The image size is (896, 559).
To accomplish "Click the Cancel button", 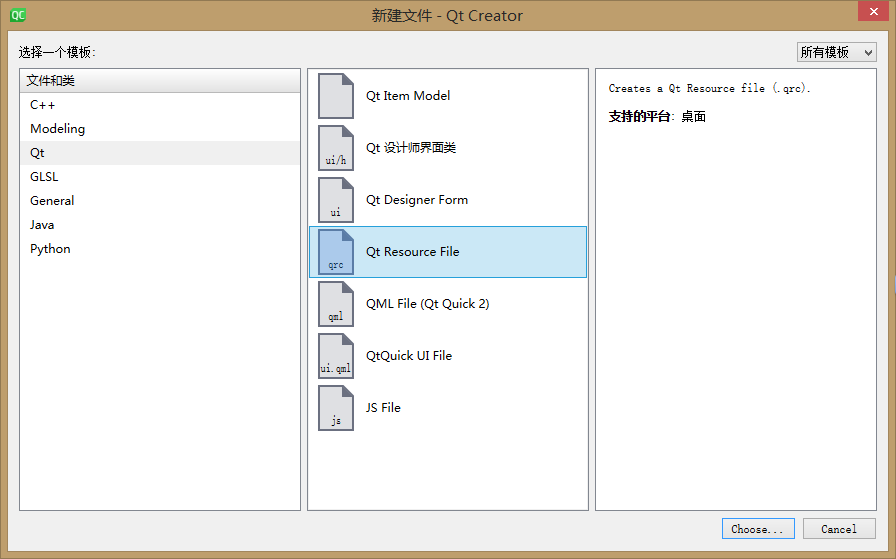I will 839,529.
